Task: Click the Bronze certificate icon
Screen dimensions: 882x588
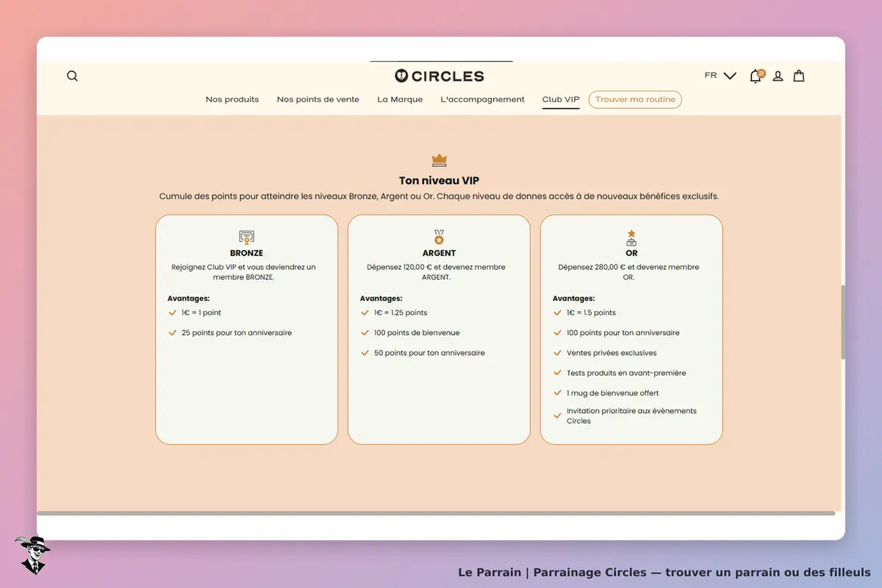Action: pos(246,237)
